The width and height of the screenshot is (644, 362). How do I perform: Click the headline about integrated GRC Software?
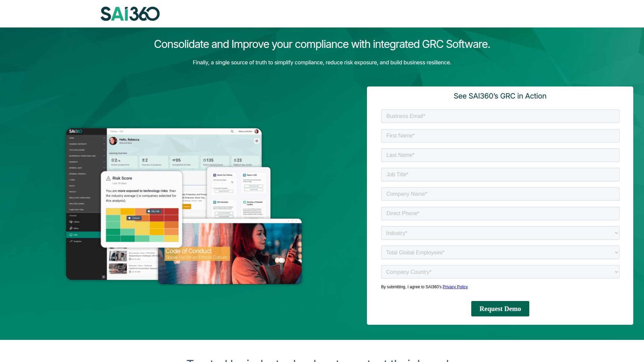(x=322, y=44)
